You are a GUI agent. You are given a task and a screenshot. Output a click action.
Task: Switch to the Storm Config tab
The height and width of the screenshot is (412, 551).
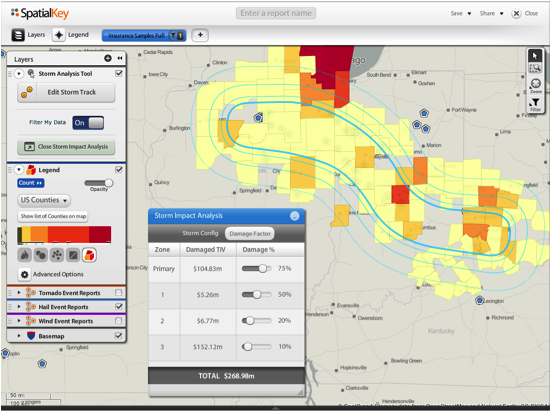tap(200, 233)
